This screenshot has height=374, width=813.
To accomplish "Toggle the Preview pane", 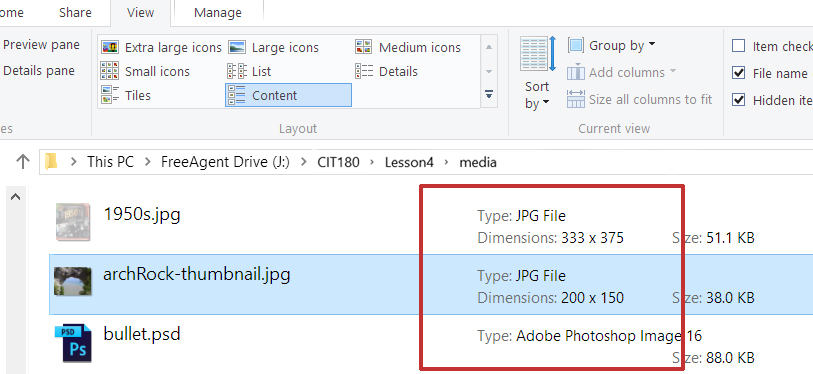I will (x=40, y=45).
